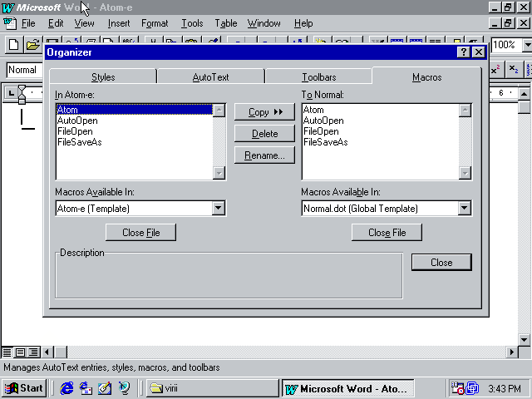Select the Macros tab
This screenshot has height=399, width=532.
(x=426, y=76)
